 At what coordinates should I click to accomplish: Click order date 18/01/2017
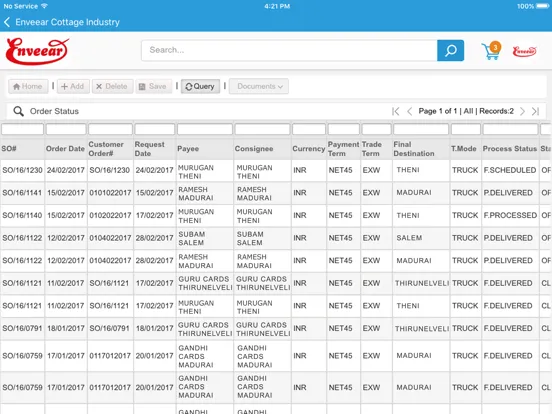point(66,328)
